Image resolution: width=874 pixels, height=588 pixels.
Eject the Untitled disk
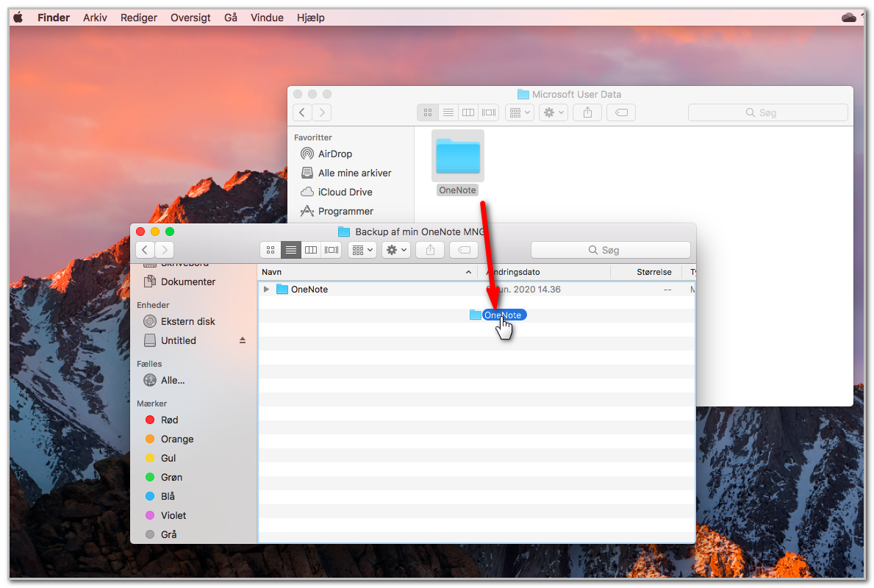point(243,340)
